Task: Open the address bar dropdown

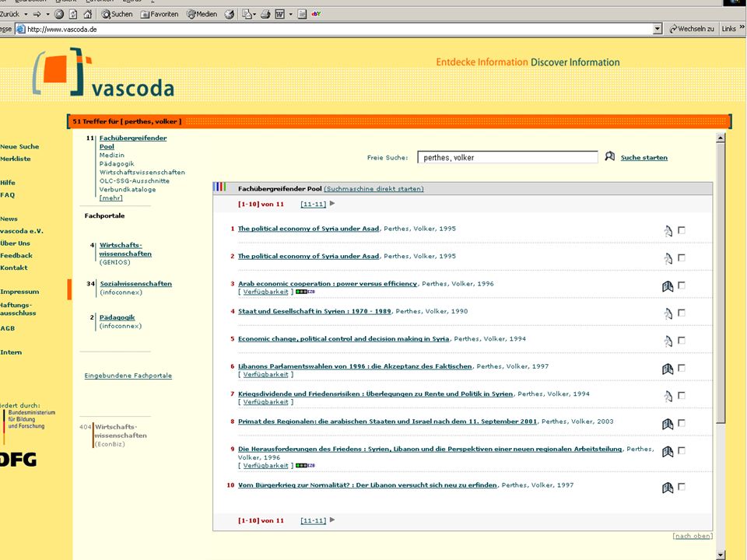Action: click(x=658, y=29)
